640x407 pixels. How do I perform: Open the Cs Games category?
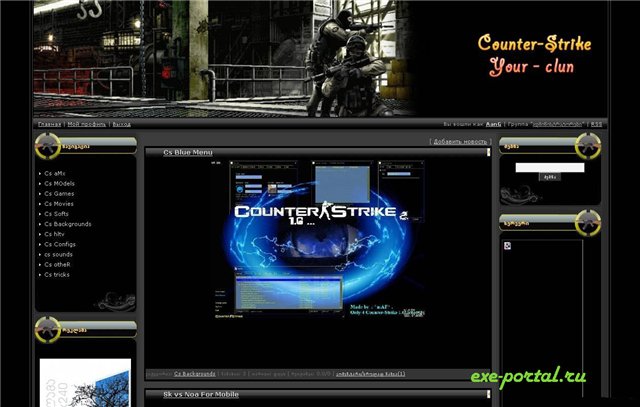(x=59, y=194)
